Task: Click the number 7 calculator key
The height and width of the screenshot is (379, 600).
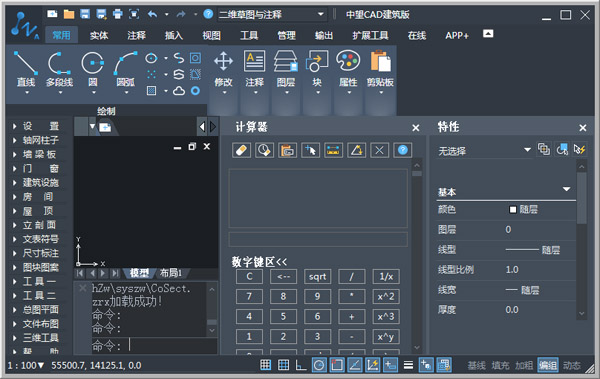Action: (249, 296)
